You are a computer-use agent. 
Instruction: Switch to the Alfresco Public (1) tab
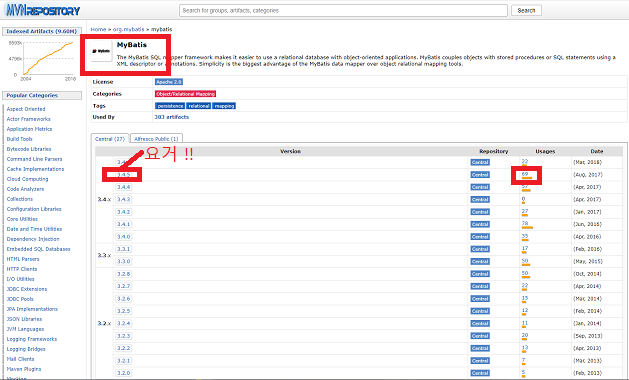point(156,139)
